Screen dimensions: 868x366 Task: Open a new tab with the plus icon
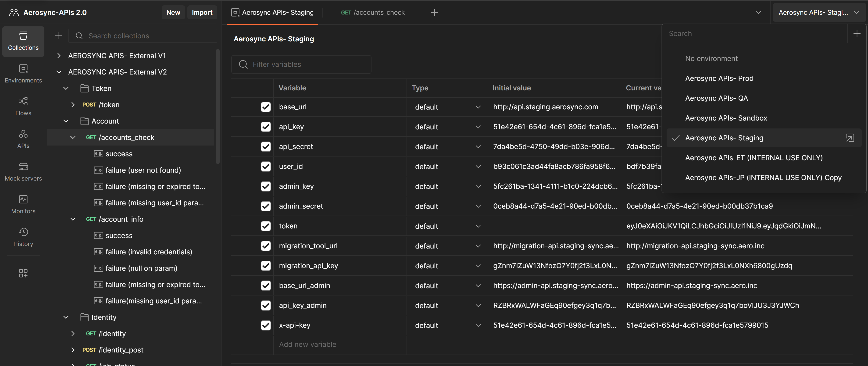click(435, 12)
